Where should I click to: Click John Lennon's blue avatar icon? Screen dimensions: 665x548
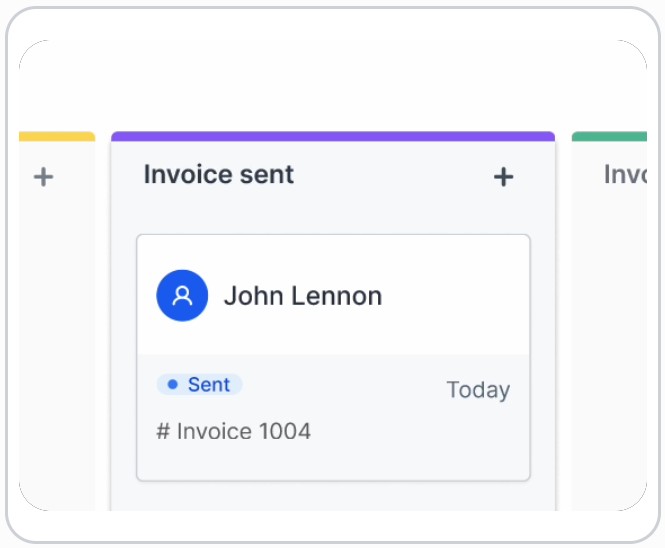(x=182, y=296)
